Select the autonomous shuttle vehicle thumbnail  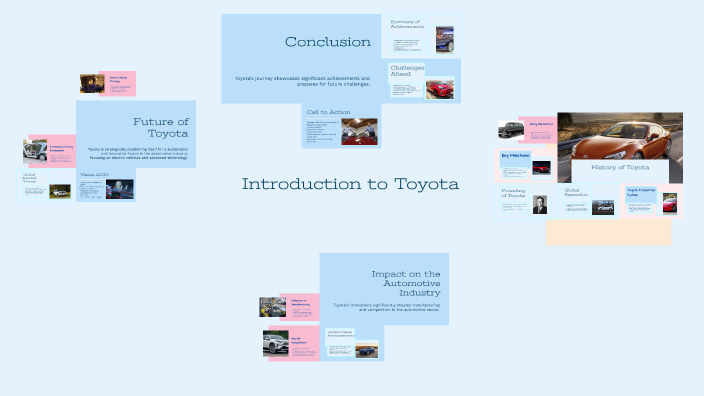(35, 151)
